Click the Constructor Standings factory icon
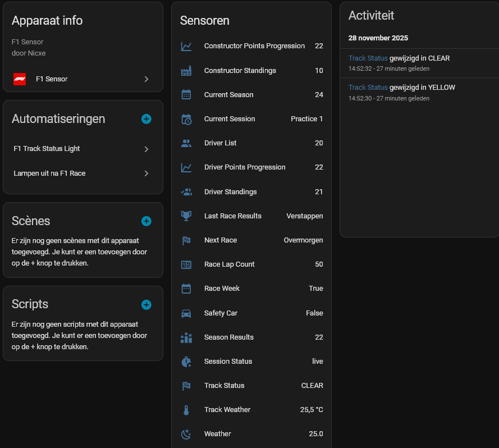Image resolution: width=499 pixels, height=448 pixels. tap(186, 71)
